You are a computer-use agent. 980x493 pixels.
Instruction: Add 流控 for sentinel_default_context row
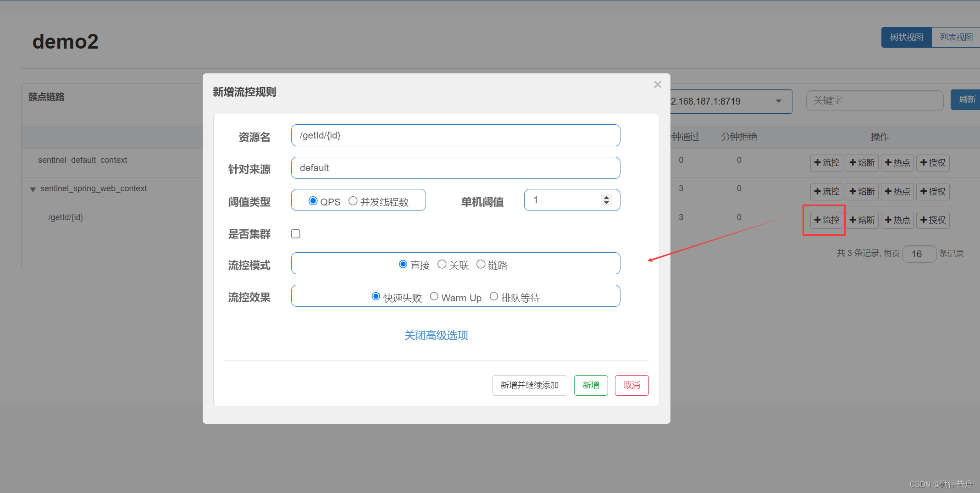[x=827, y=163]
